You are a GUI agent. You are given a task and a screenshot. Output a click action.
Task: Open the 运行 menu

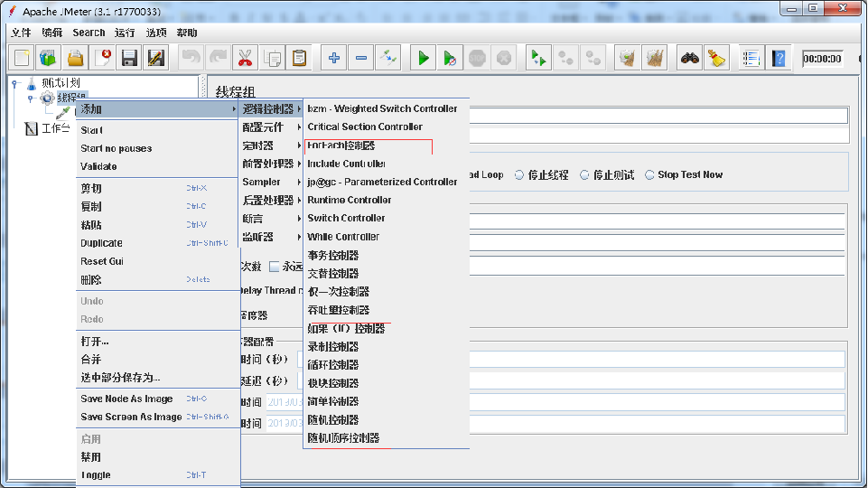click(125, 33)
